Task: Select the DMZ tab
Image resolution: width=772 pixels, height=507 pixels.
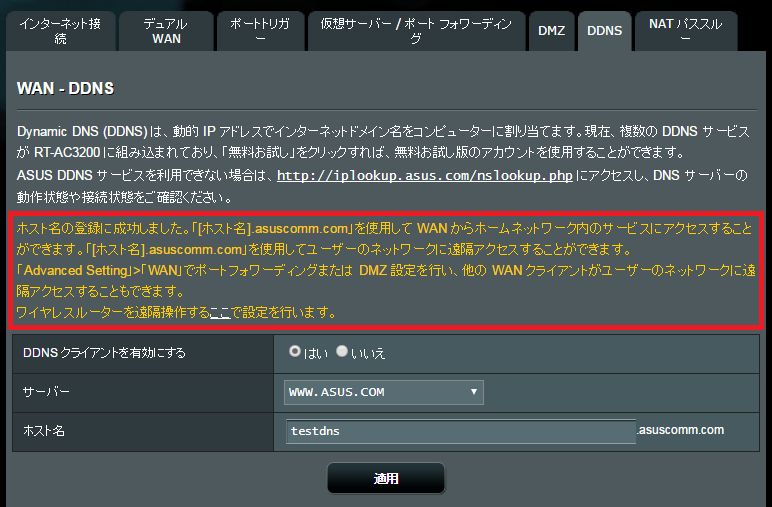Action: (551, 31)
